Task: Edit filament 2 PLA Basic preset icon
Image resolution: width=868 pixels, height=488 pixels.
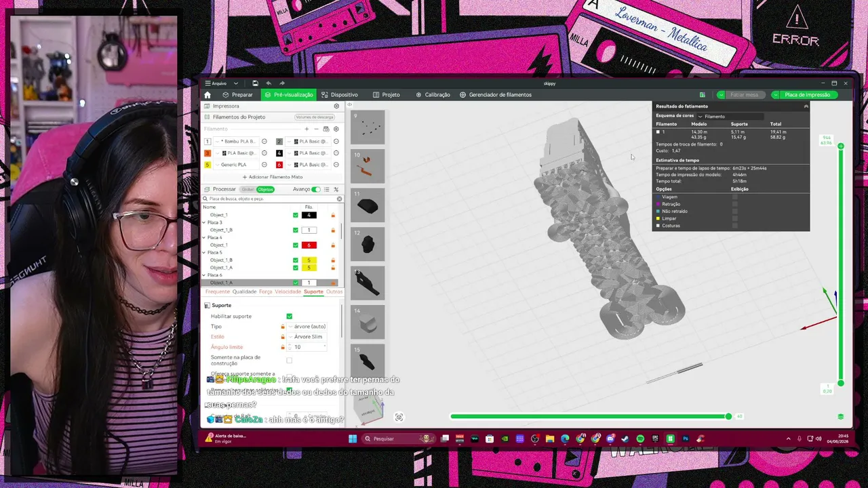Action: click(x=336, y=142)
